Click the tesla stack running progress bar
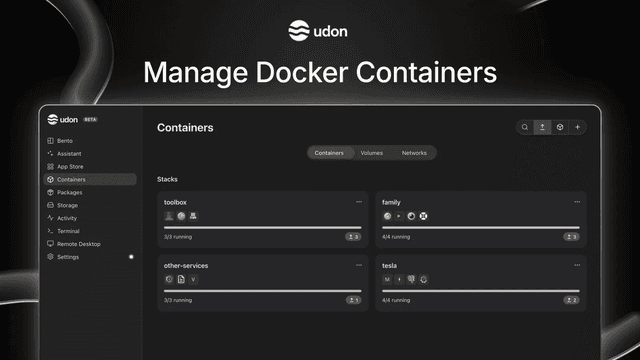 [481, 291]
